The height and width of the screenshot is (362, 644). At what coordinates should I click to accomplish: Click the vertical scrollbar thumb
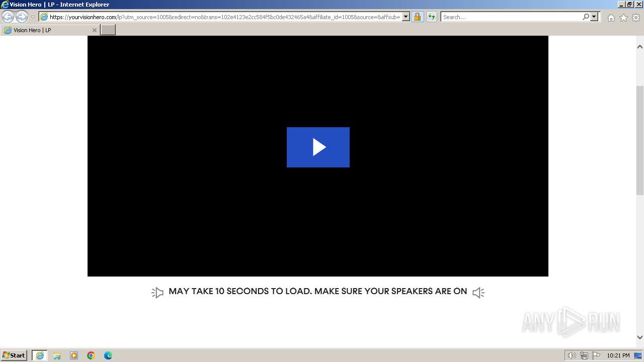point(640,140)
